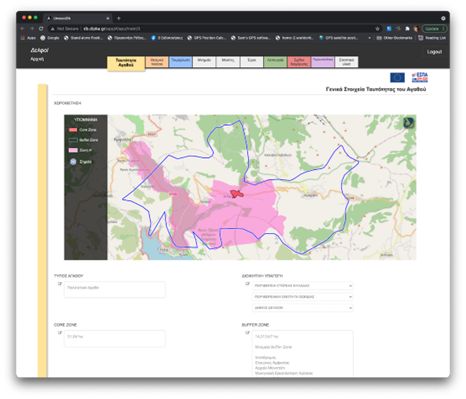The width and height of the screenshot is (466, 399).
Task: Click the Chrome Update button
Action: tap(434, 29)
